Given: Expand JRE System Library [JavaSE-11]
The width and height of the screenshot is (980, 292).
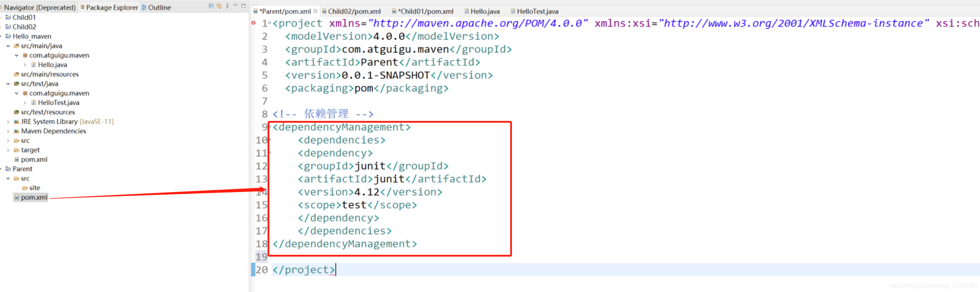Looking at the screenshot, I should pos(8,122).
